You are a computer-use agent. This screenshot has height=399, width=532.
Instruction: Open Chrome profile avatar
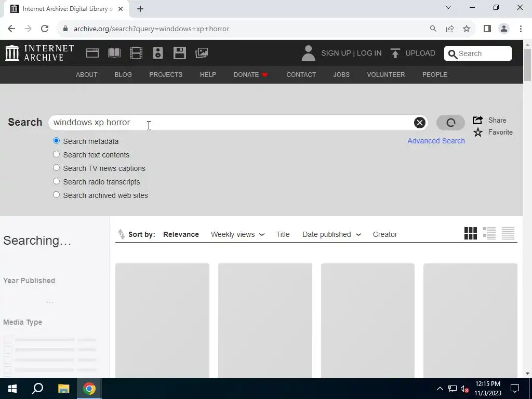coord(504,29)
